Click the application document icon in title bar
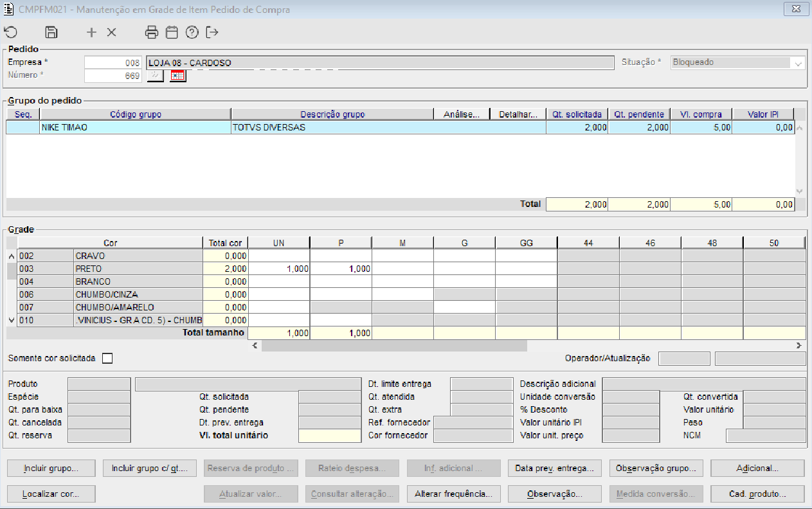The width and height of the screenshot is (812, 509). [x=9, y=9]
